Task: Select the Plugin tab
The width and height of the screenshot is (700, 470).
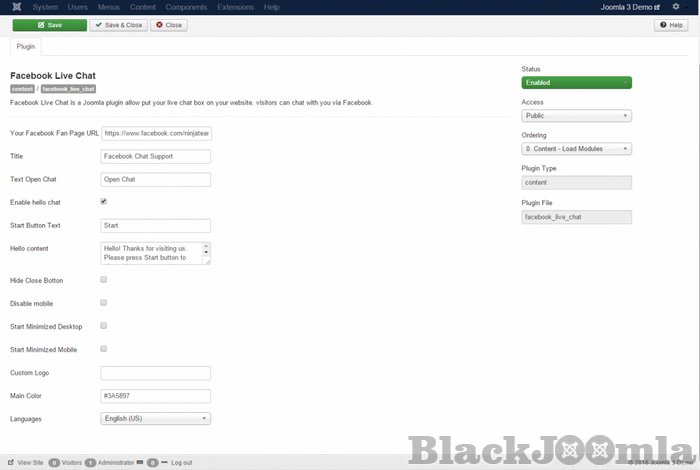Action: tap(26, 46)
